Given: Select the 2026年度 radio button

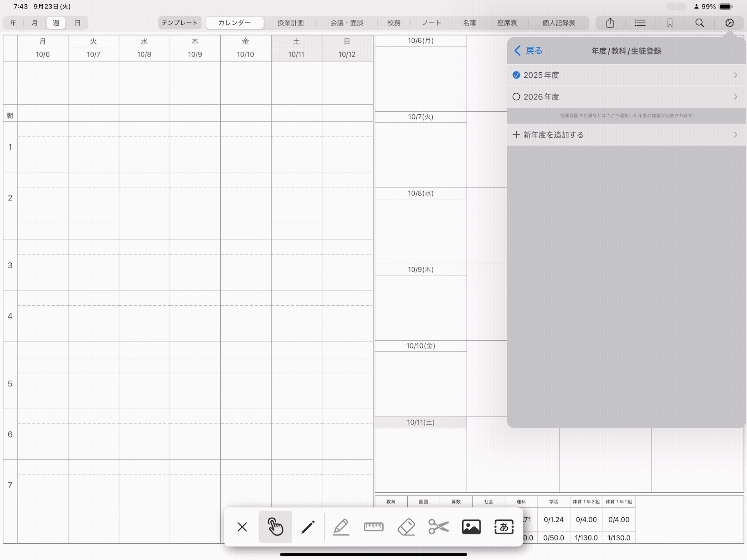Looking at the screenshot, I should [x=516, y=97].
